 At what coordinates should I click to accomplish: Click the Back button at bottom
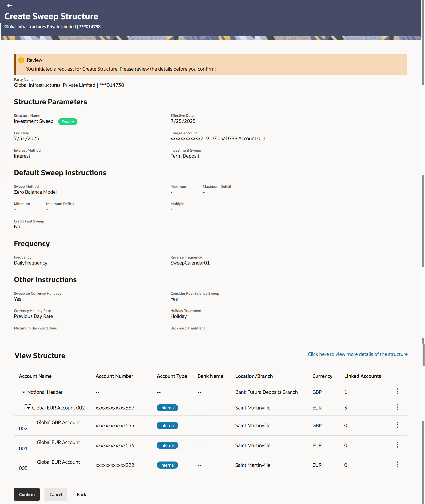(x=81, y=494)
